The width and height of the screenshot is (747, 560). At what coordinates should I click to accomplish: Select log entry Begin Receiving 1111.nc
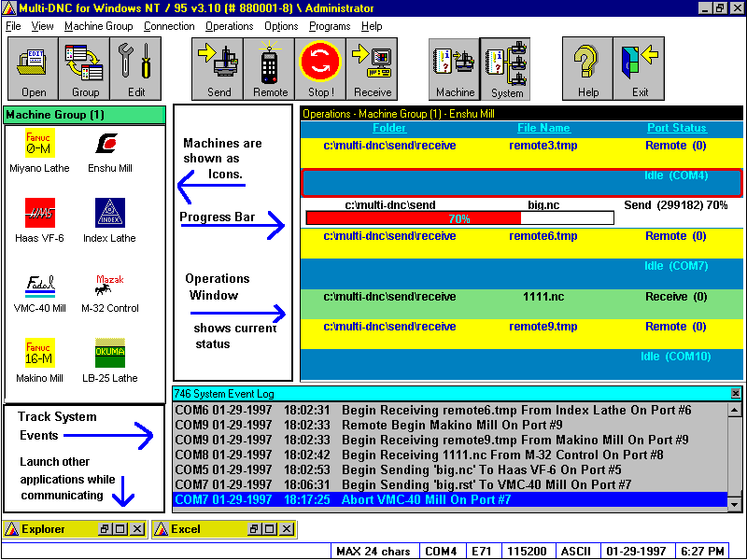coord(451,455)
